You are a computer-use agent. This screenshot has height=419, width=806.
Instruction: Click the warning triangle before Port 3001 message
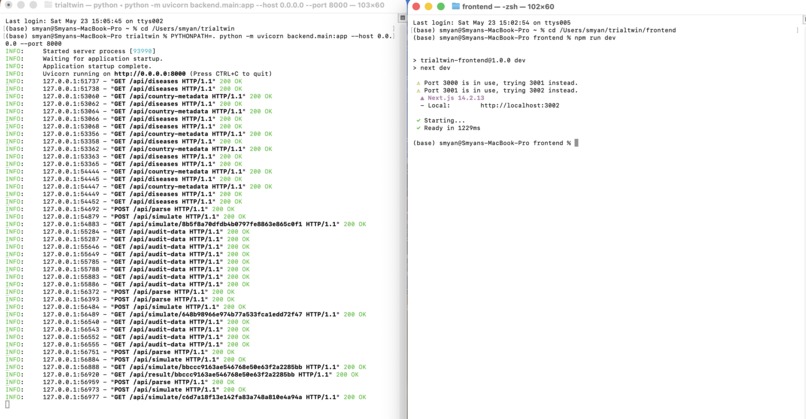tap(418, 90)
